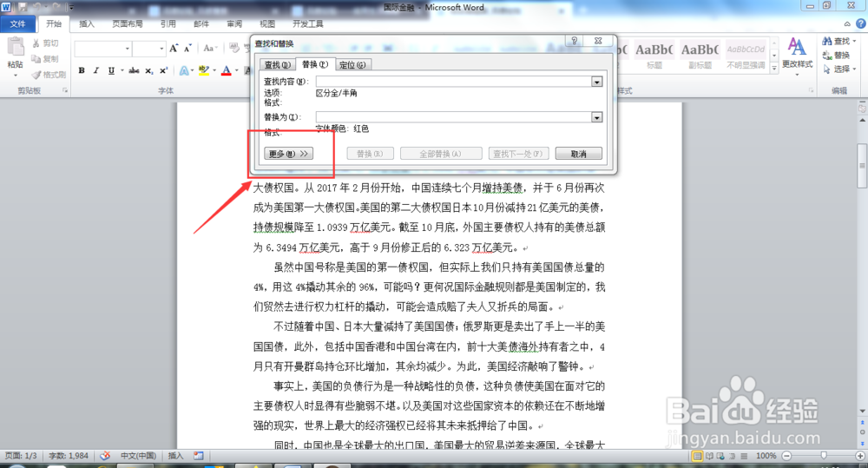Click the language 中文(中国) in the status bar
The height and width of the screenshot is (468, 868).
tap(138, 456)
